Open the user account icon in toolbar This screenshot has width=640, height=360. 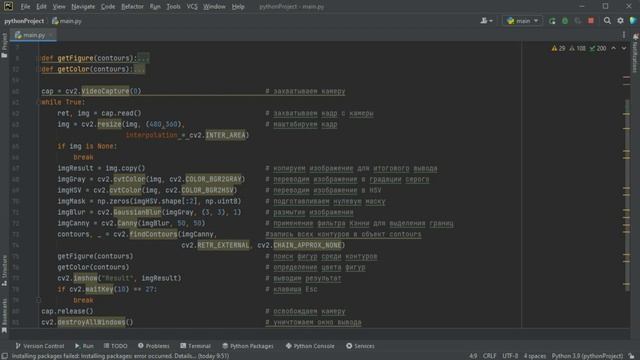486,20
